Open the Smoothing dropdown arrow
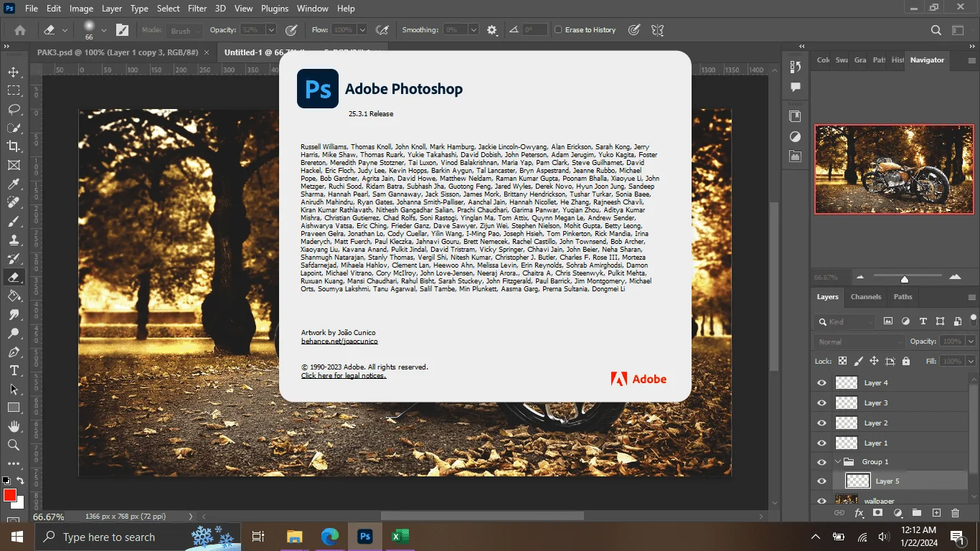Viewport: 980px width, 551px height. 473,30
